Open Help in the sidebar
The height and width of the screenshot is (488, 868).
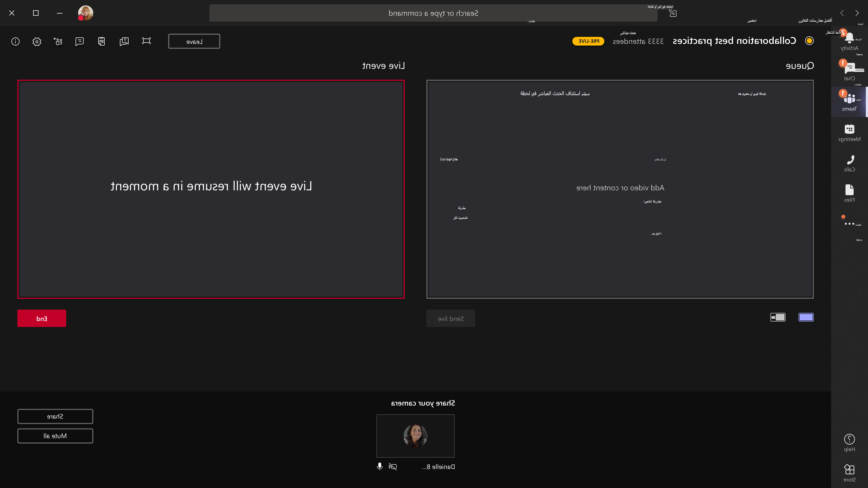849,442
